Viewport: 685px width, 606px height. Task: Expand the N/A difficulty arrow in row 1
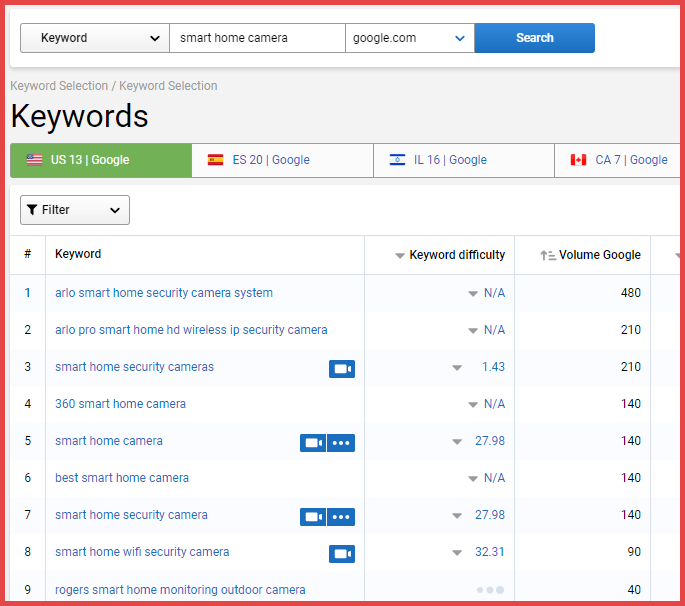tap(473, 294)
